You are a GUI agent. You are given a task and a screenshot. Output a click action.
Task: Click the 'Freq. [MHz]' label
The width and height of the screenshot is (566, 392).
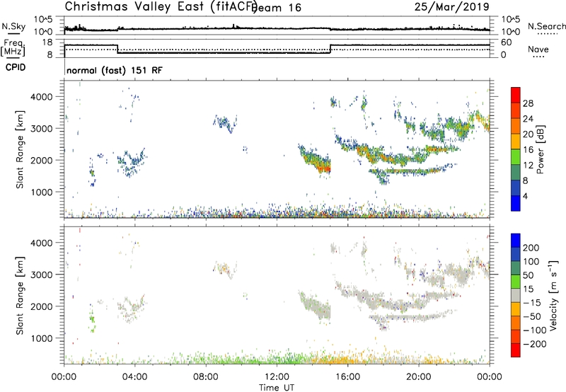(13, 48)
